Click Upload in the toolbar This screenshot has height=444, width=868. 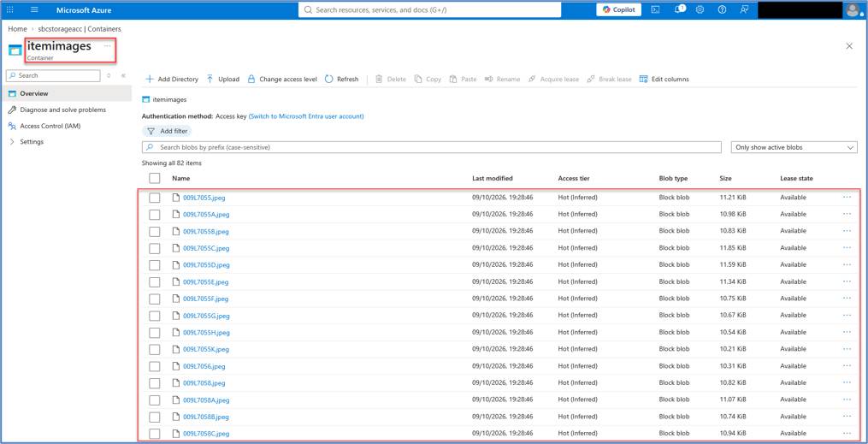222,80
